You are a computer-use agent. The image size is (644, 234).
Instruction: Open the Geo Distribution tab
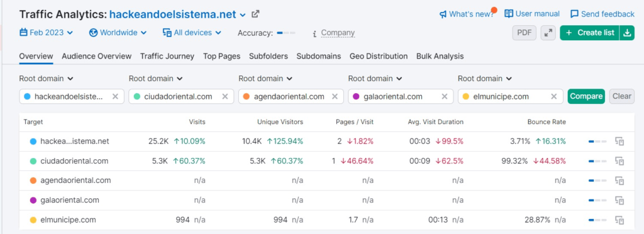tap(379, 56)
